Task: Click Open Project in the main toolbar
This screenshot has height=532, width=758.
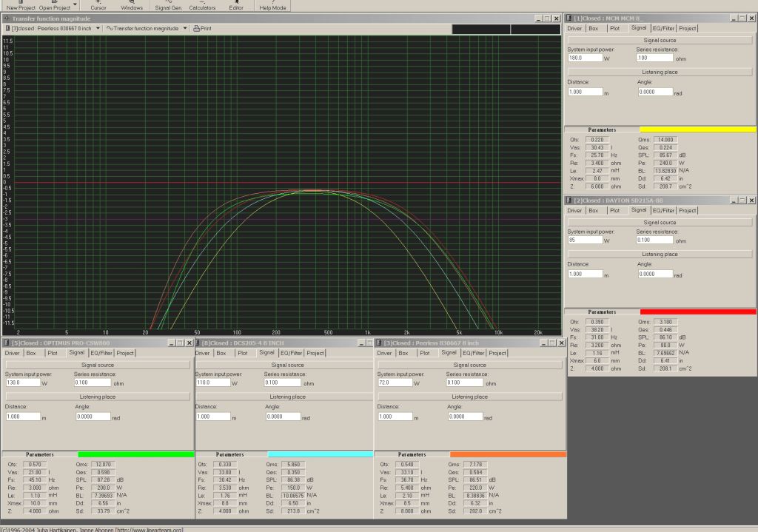Action: pos(54,6)
